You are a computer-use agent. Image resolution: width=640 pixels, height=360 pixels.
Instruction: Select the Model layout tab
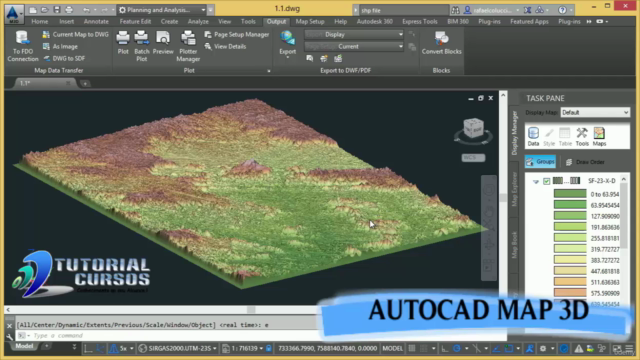[24, 346]
